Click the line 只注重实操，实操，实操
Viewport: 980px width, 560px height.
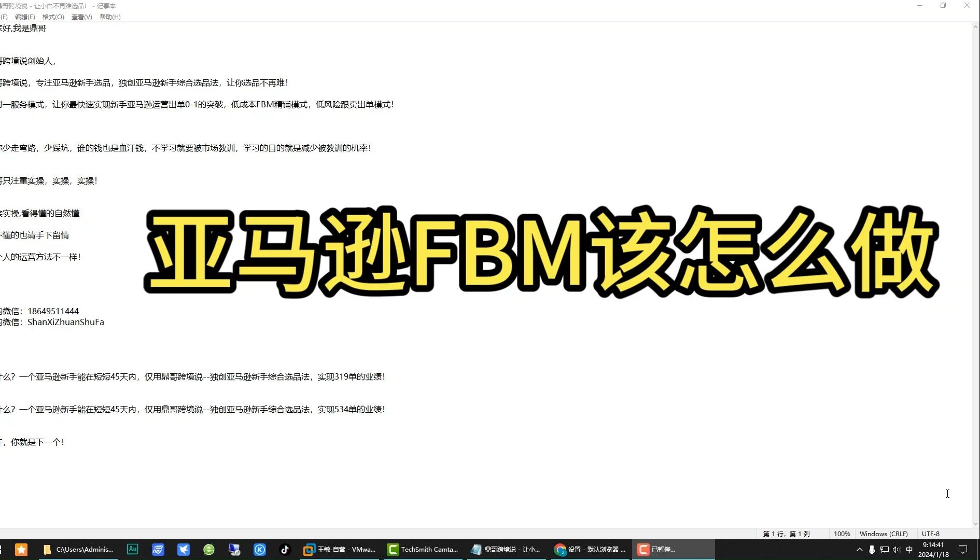tap(49, 180)
